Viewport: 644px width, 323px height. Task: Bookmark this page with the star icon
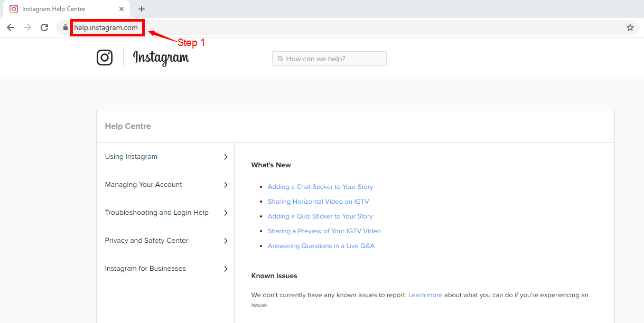coord(630,27)
